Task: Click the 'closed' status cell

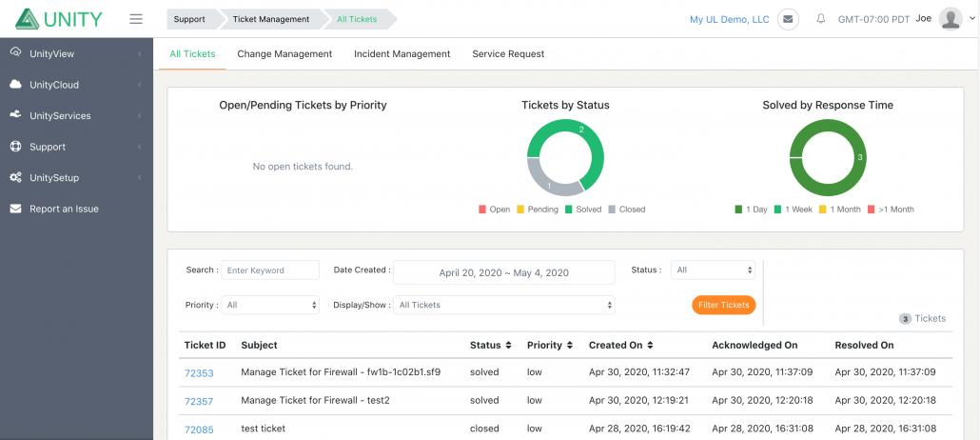Action: coord(484,429)
